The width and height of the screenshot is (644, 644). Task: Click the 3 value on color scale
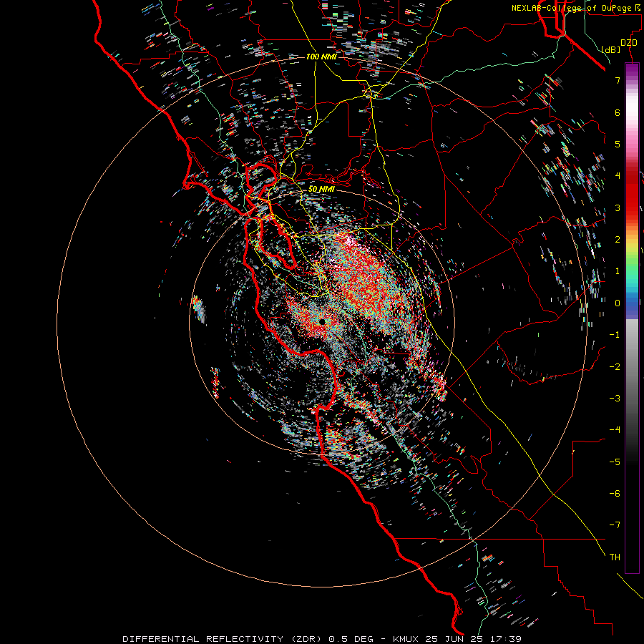[618, 208]
